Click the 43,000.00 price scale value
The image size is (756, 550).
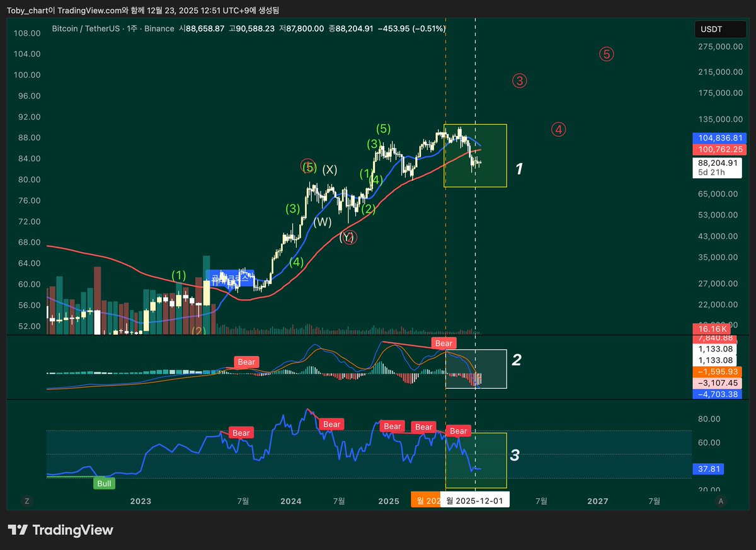(x=719, y=236)
